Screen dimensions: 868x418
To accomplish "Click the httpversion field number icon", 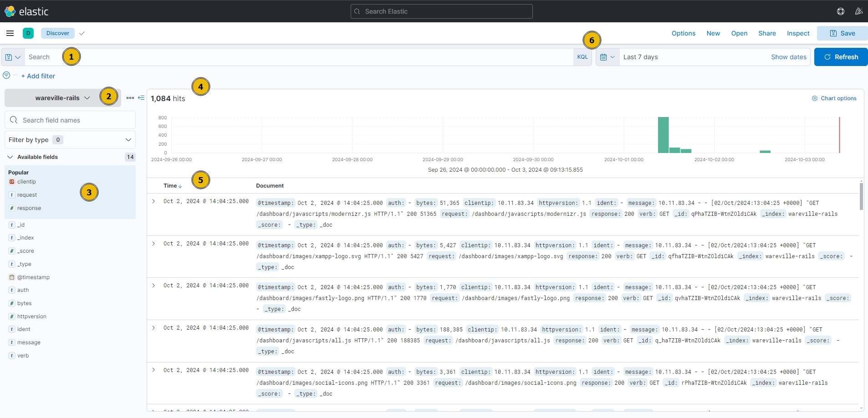I will pyautogui.click(x=12, y=316).
